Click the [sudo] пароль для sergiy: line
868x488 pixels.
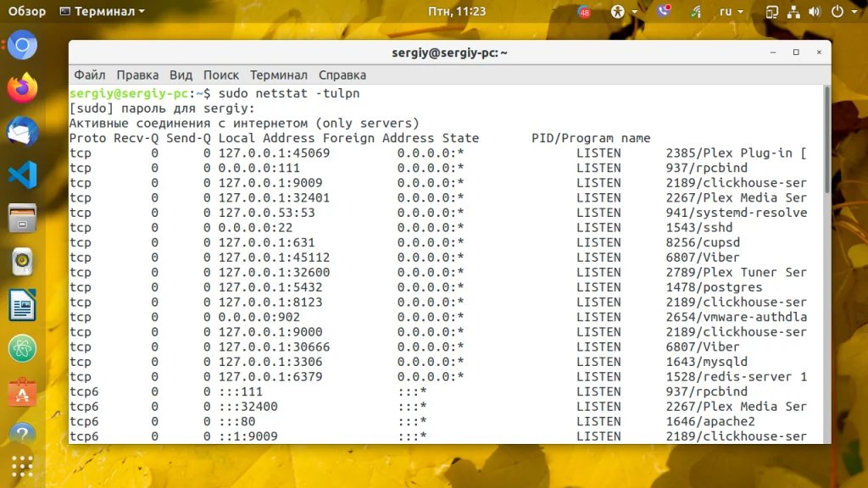point(162,108)
